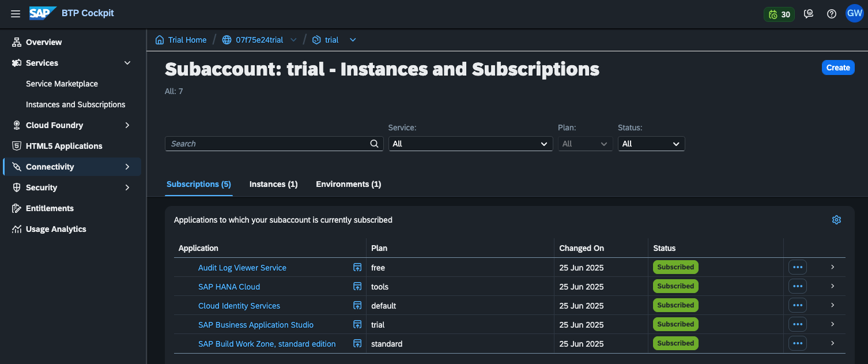The width and height of the screenshot is (868, 364).
Task: Open actions menu for Audit Log Viewer
Action: pyautogui.click(x=798, y=267)
